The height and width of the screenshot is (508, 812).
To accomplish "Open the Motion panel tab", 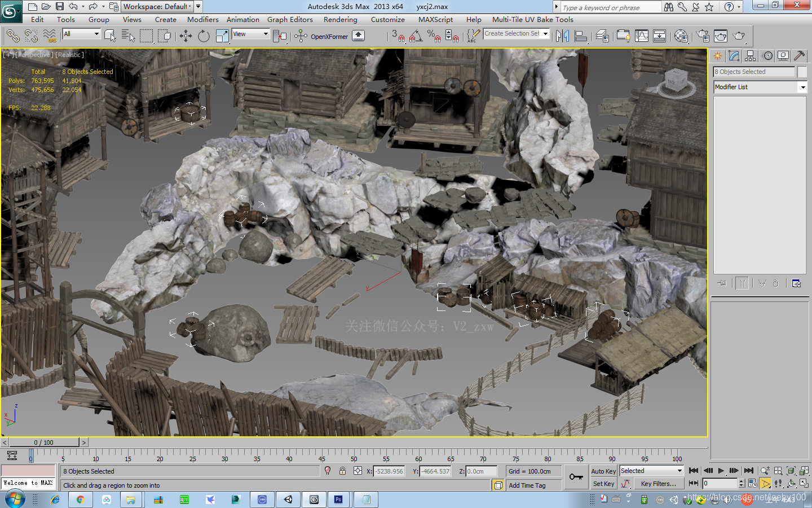I will (x=767, y=55).
